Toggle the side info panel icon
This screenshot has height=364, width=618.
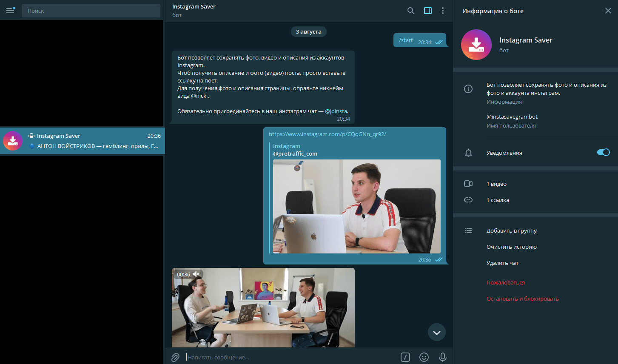428,11
